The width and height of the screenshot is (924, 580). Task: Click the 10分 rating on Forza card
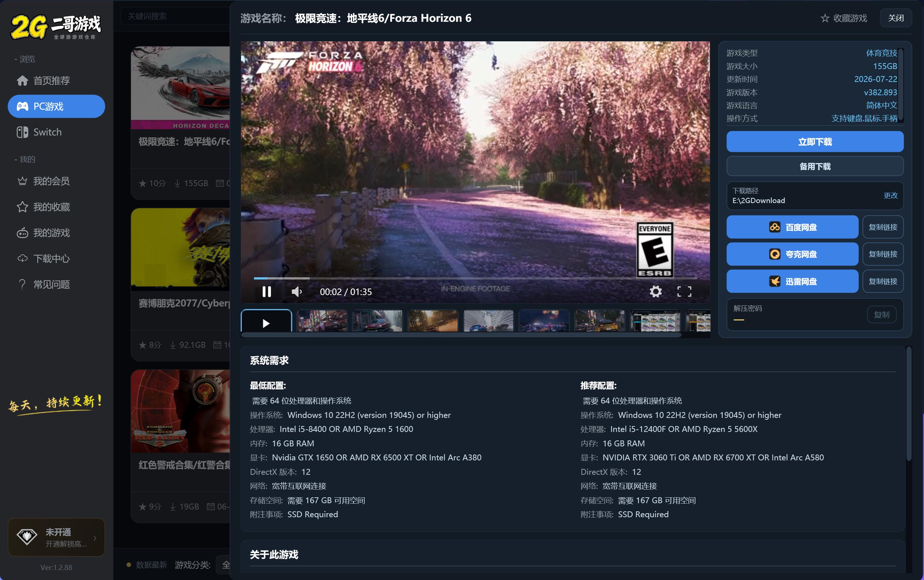152,183
